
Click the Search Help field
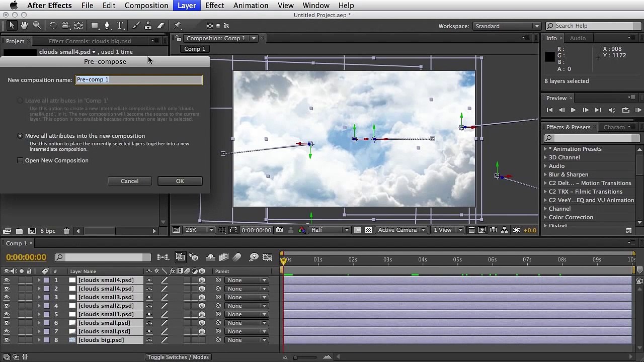pyautogui.click(x=593, y=26)
